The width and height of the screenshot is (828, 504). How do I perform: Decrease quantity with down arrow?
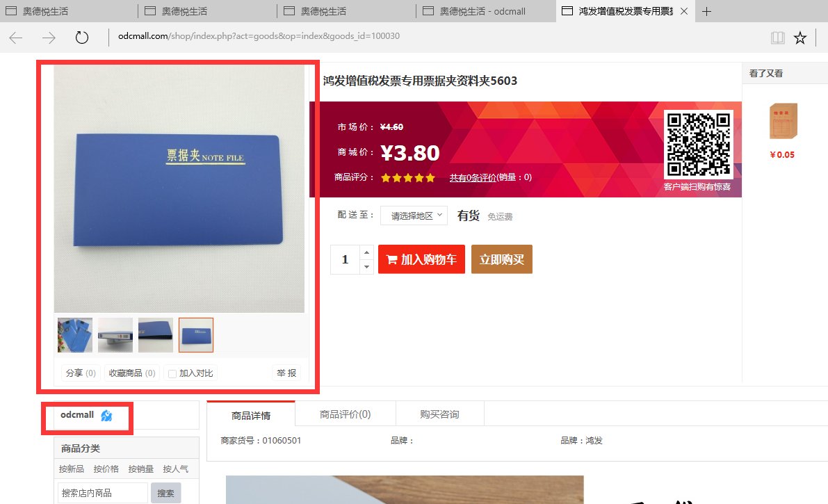(366, 267)
